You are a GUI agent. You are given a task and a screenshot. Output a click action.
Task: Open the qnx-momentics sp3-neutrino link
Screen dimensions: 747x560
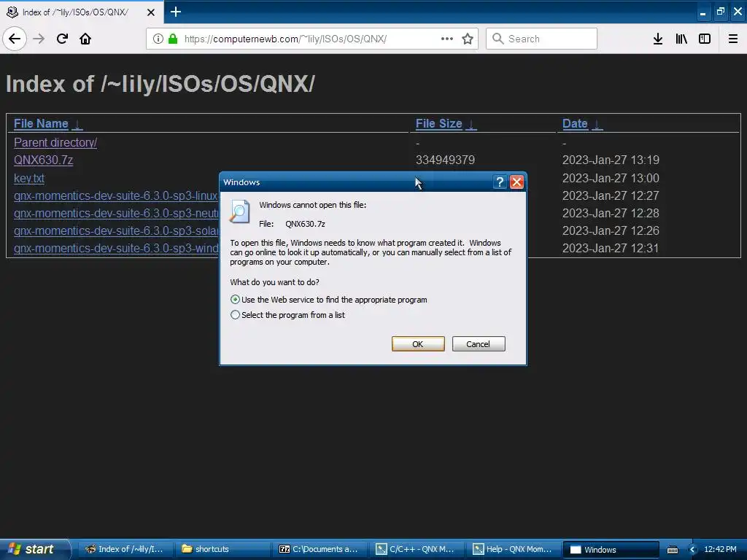[x=116, y=214]
